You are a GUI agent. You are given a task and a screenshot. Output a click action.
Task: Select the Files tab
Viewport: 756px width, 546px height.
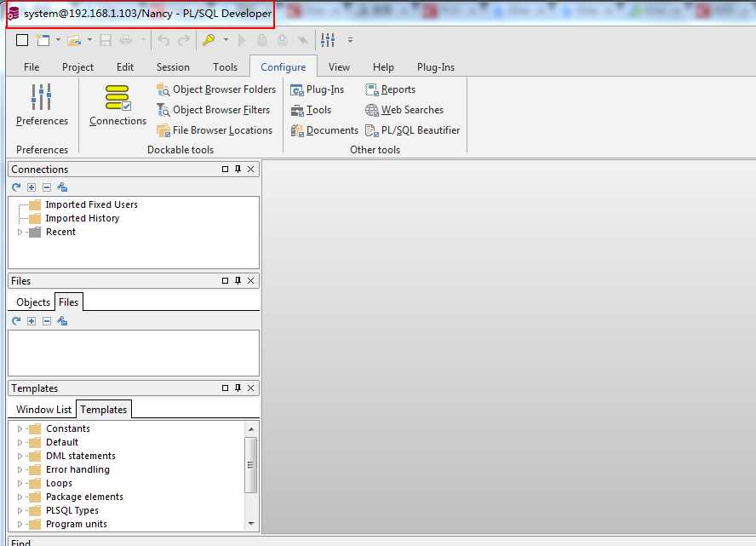tap(68, 302)
